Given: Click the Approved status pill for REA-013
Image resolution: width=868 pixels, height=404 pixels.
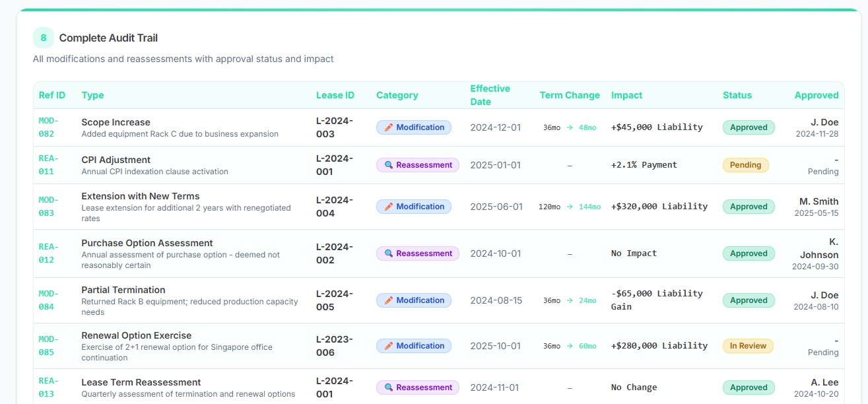Looking at the screenshot, I should [749, 387].
